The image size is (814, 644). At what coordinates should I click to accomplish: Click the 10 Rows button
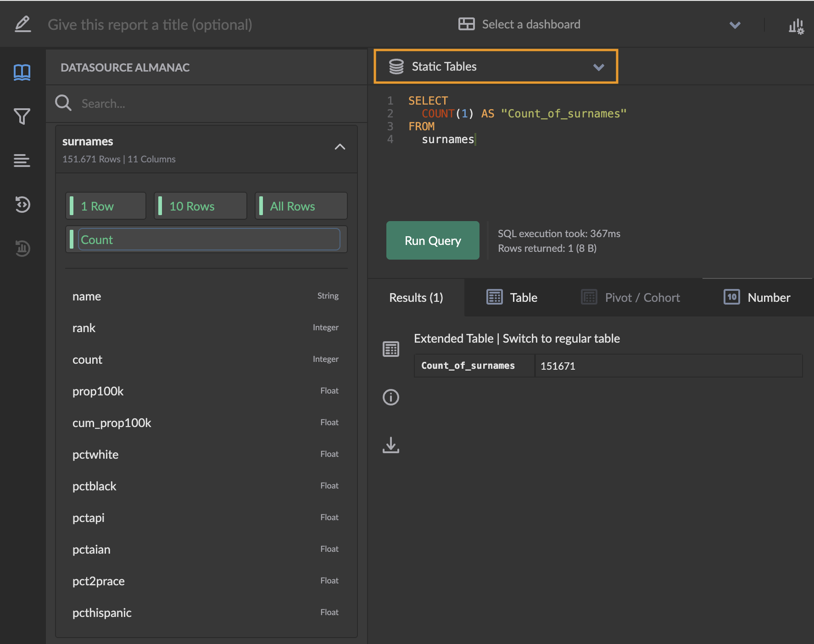[201, 206]
